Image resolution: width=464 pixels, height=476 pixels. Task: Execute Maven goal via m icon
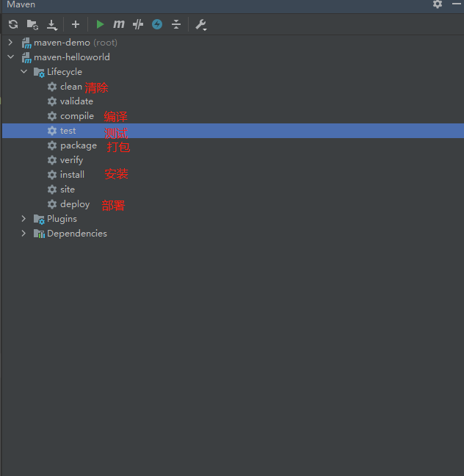[119, 24]
